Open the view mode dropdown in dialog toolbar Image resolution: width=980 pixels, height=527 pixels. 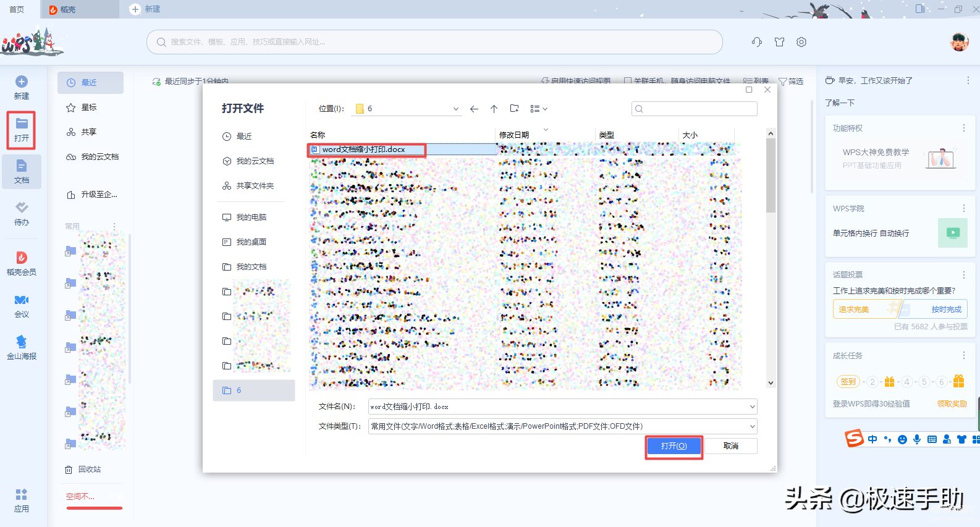(539, 109)
